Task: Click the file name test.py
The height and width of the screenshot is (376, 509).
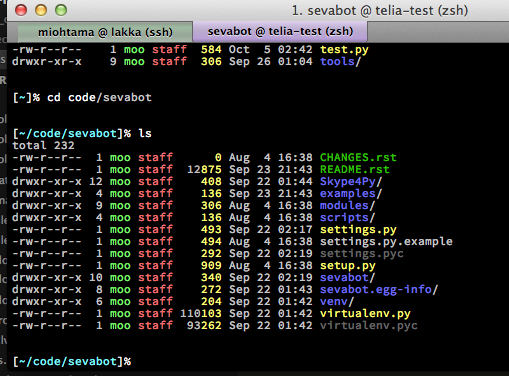Action: click(344, 50)
